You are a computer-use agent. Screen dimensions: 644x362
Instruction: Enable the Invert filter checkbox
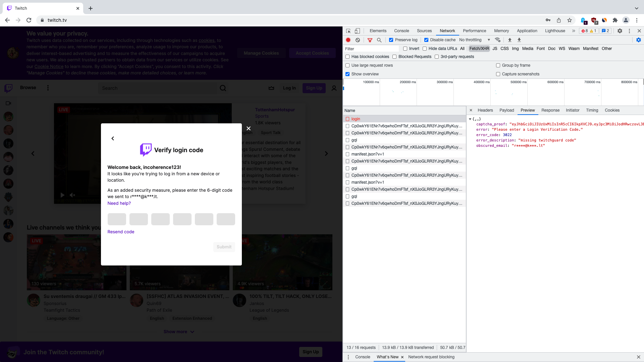(405, 49)
